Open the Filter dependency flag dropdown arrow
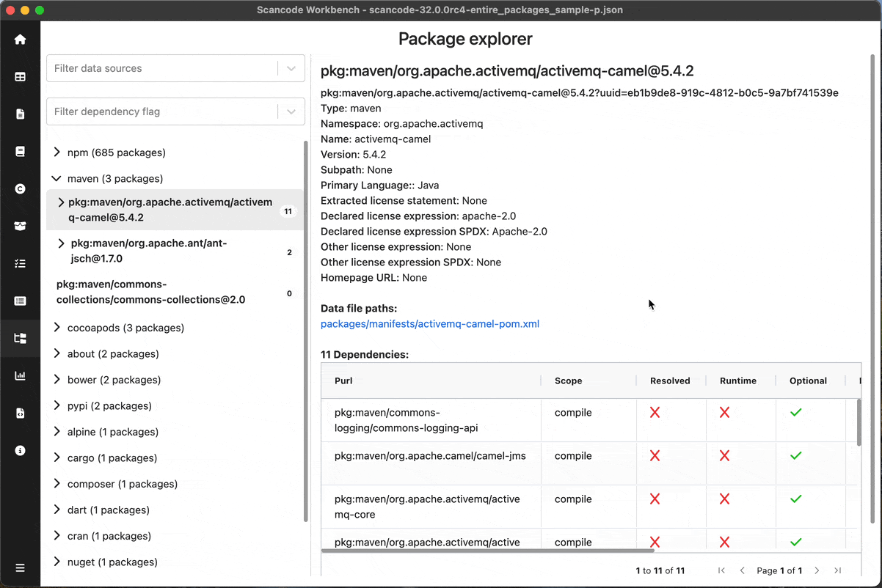Image resolution: width=882 pixels, height=588 pixels. pos(291,111)
